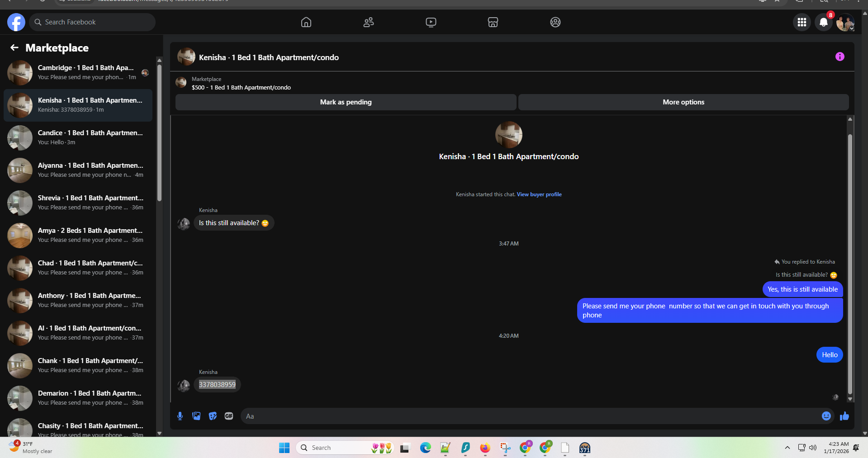Image resolution: width=868 pixels, height=458 pixels.
Task: Open the taskbar volume control
Action: point(813,448)
